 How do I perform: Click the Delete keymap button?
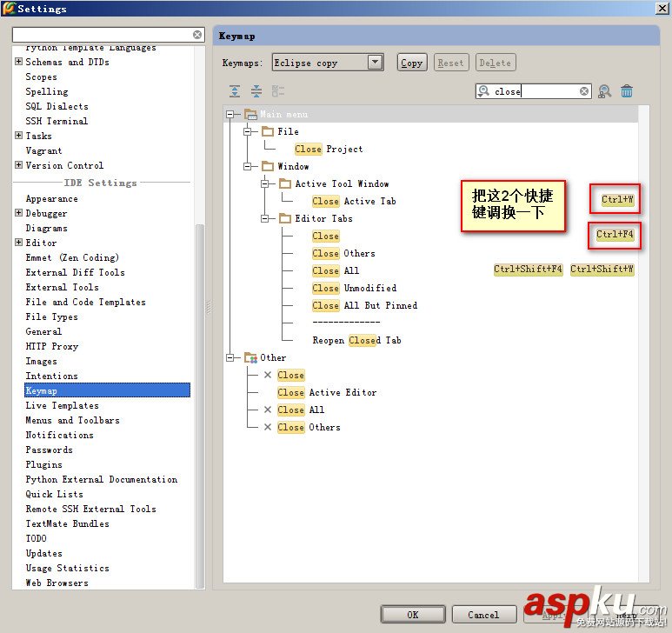[495, 63]
